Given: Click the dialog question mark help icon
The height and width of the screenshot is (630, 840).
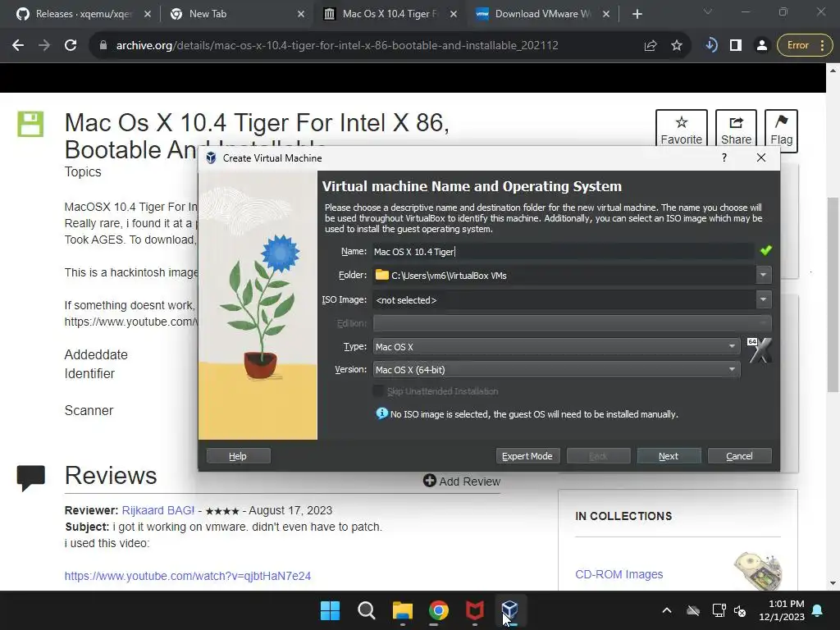Looking at the screenshot, I should [724, 157].
